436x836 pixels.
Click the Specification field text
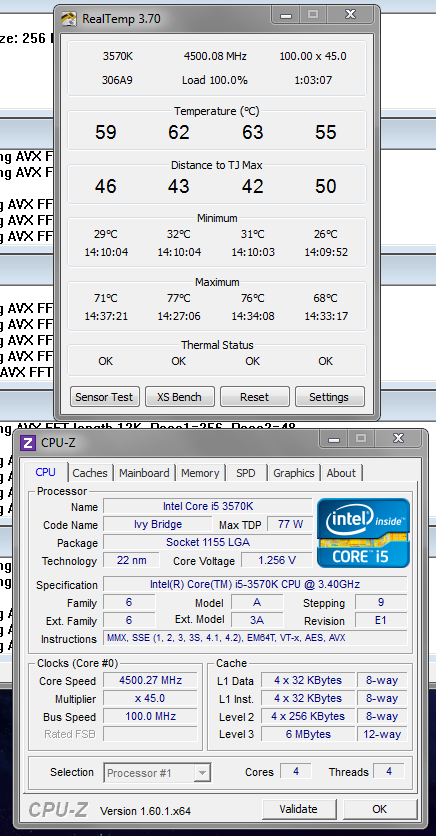(255, 584)
